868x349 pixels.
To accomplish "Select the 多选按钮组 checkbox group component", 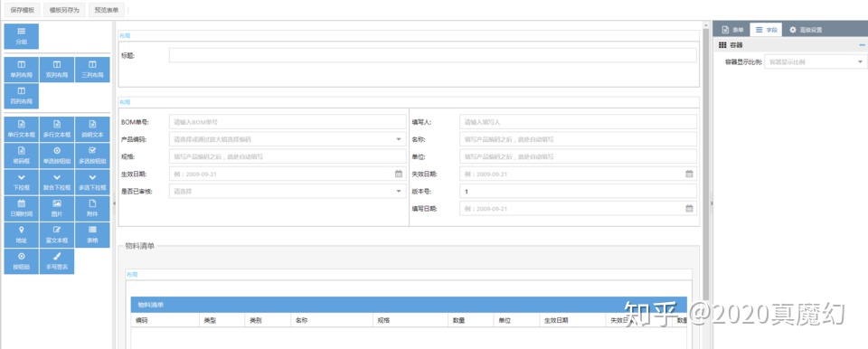I will (92, 156).
